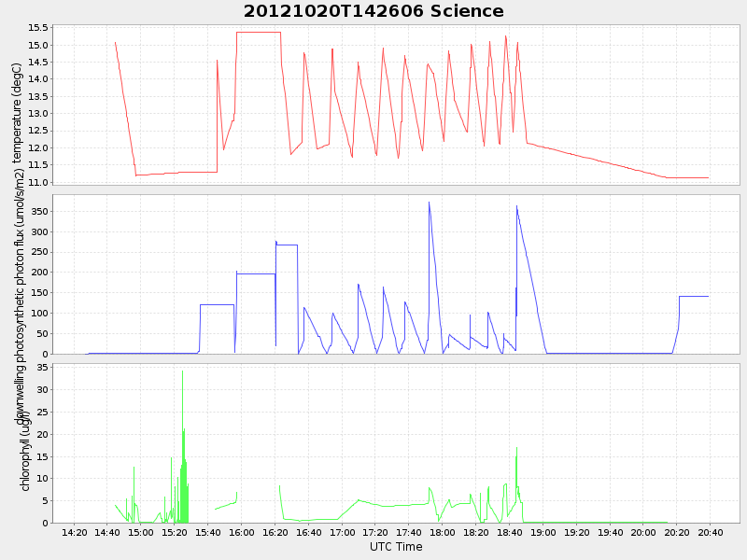Screen dimensions: 747x560
Task: Click the 14:40 time tick label
Action: (x=107, y=532)
